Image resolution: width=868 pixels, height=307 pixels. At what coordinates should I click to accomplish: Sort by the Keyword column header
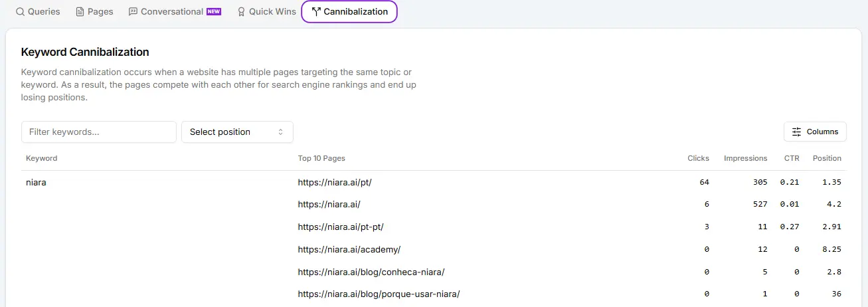(42, 158)
